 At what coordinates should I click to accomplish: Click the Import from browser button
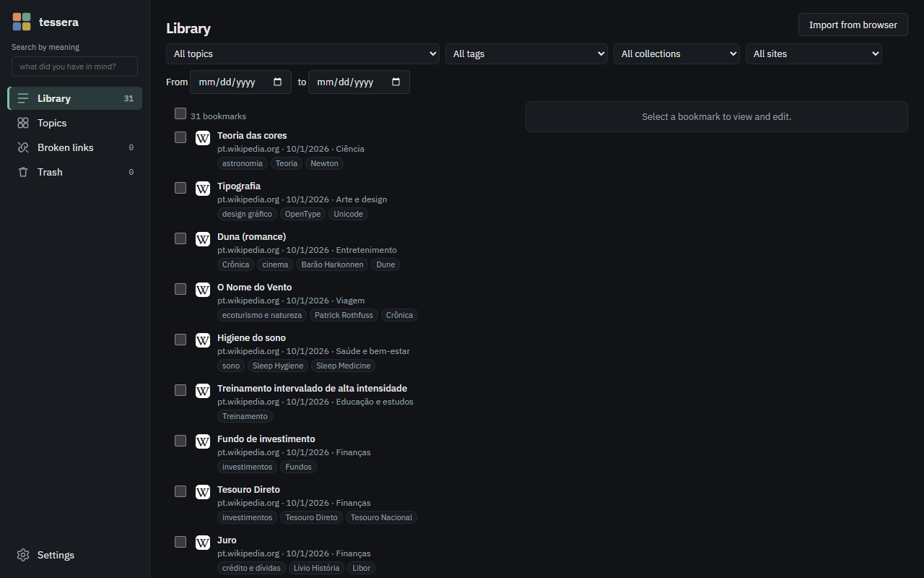[x=853, y=25]
